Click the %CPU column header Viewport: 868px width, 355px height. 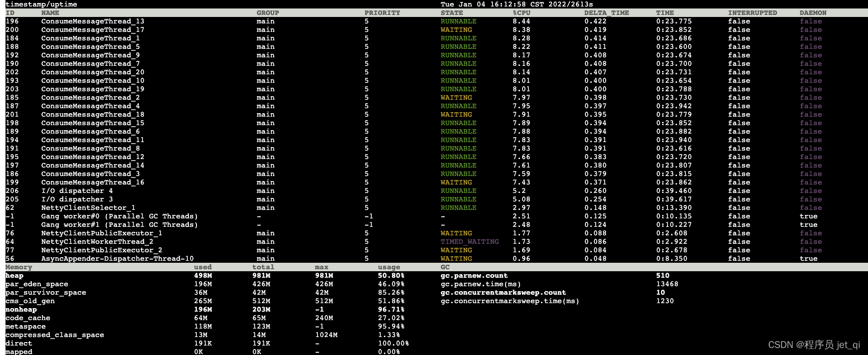[521, 13]
